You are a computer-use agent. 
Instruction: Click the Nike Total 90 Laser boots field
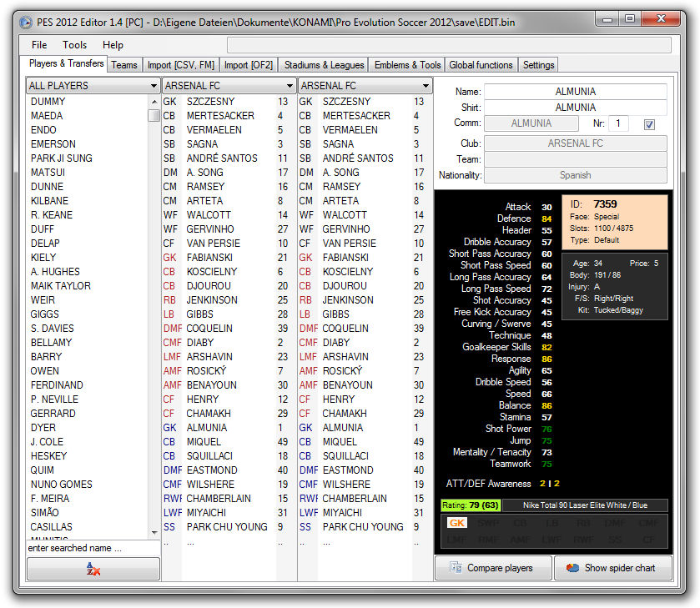point(584,505)
